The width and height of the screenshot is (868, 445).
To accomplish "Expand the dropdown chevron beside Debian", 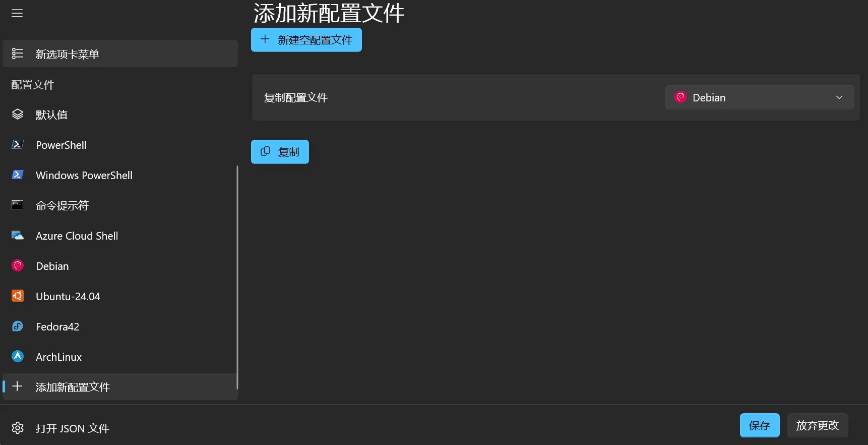I will 839,97.
